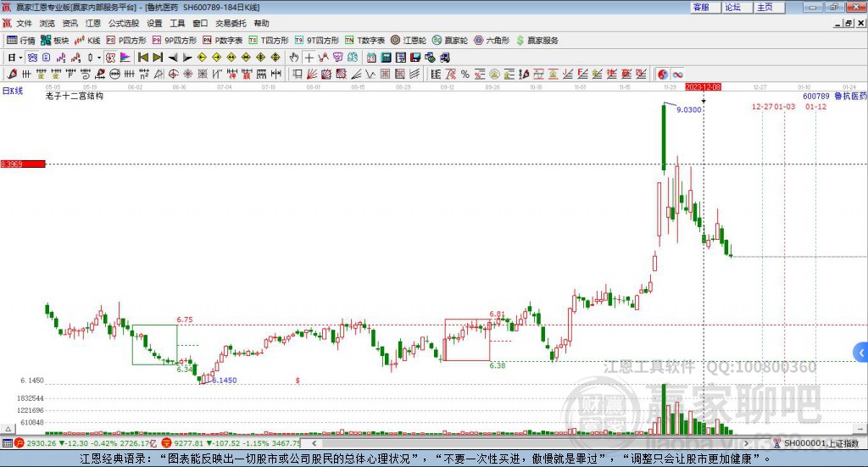
Task: Toggle the crosshair cursor tool
Action: (x=309, y=58)
